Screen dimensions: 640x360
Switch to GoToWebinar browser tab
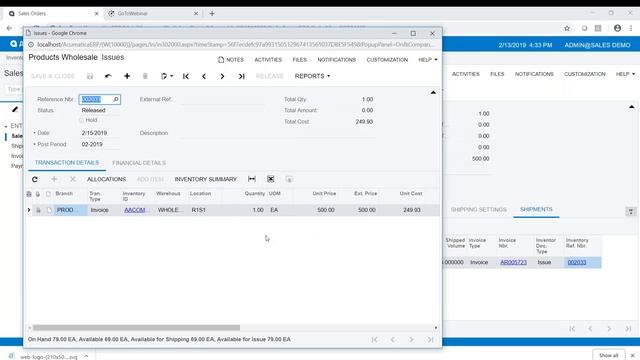[x=152, y=13]
